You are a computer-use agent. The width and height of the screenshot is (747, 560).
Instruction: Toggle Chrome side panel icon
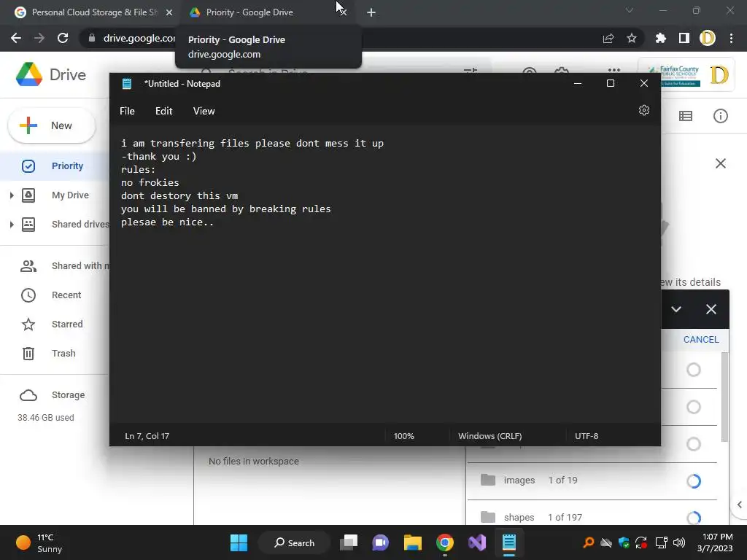[684, 38]
